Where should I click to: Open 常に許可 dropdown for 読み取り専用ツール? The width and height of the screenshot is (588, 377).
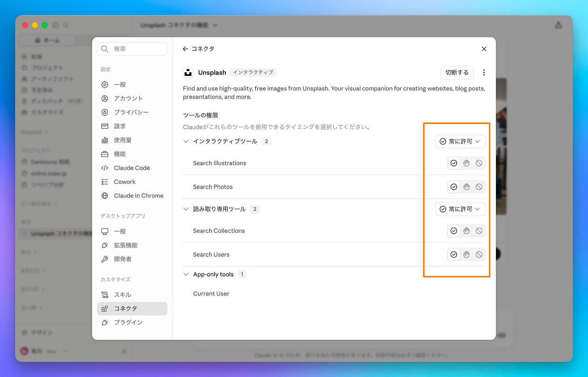tap(460, 209)
